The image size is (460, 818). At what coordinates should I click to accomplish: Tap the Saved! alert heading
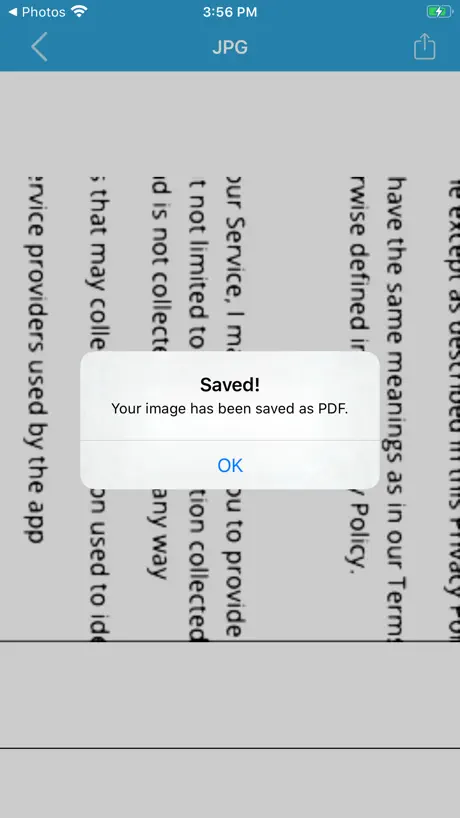(x=230, y=385)
